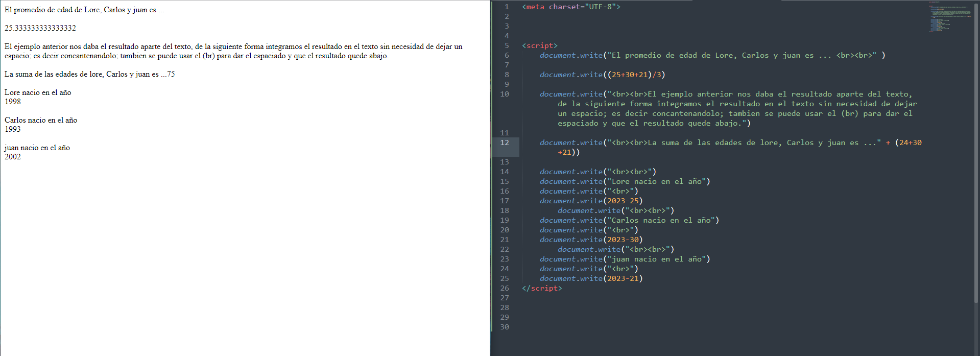
Task: Click the code expression 2023-21
Action: (x=623, y=278)
